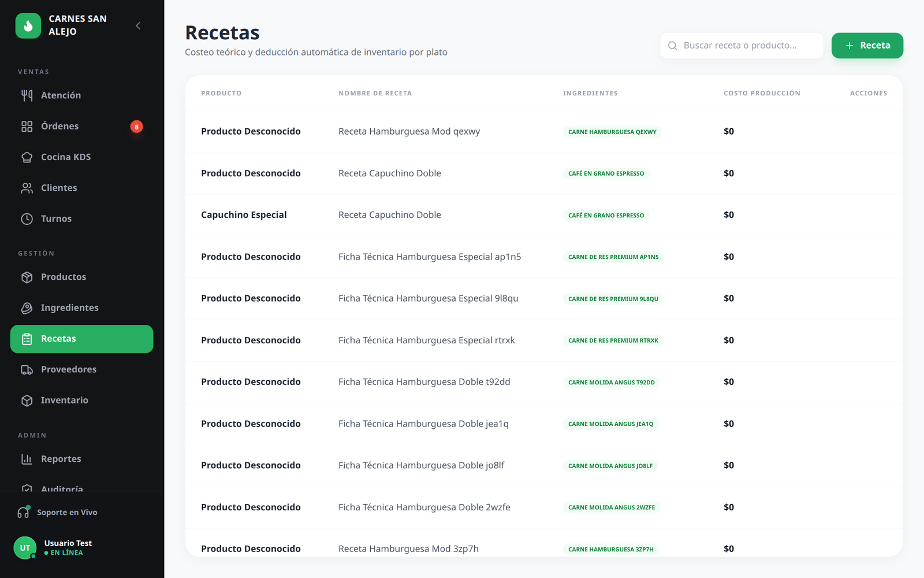Select recipe Ficha Técnica Hamburguesa Especial 9l8qu
Screen dimensions: 924x578
429,298
